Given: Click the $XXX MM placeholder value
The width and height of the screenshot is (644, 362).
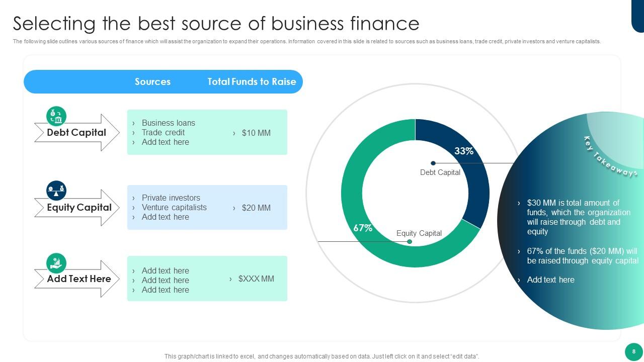Looking at the screenshot, I should (x=256, y=279).
